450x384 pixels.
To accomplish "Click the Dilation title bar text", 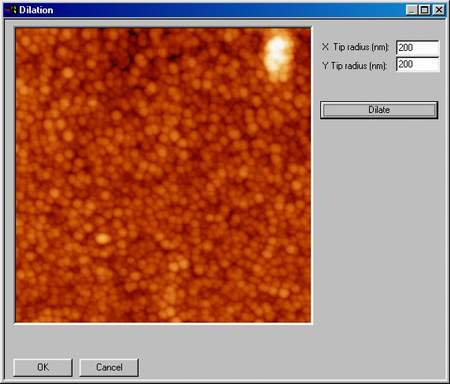I will click(x=36, y=10).
